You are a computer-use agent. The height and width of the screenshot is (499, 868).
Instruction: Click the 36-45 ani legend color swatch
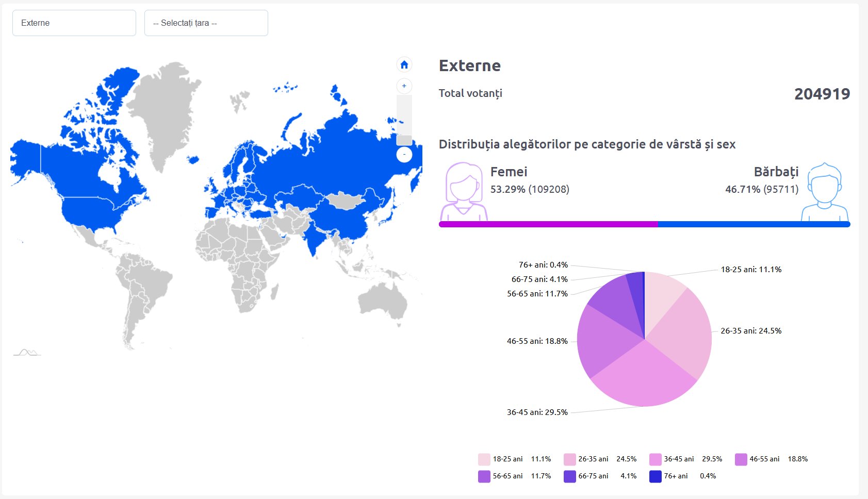point(656,459)
